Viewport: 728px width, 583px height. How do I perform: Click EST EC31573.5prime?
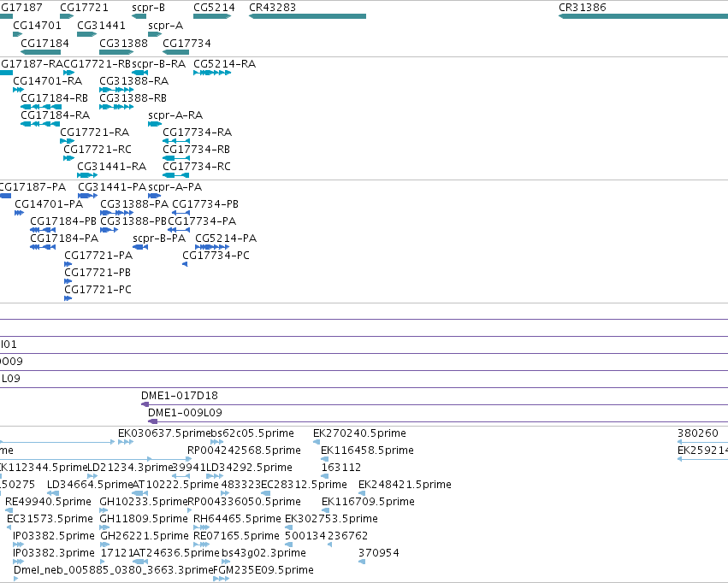pos(9,527)
